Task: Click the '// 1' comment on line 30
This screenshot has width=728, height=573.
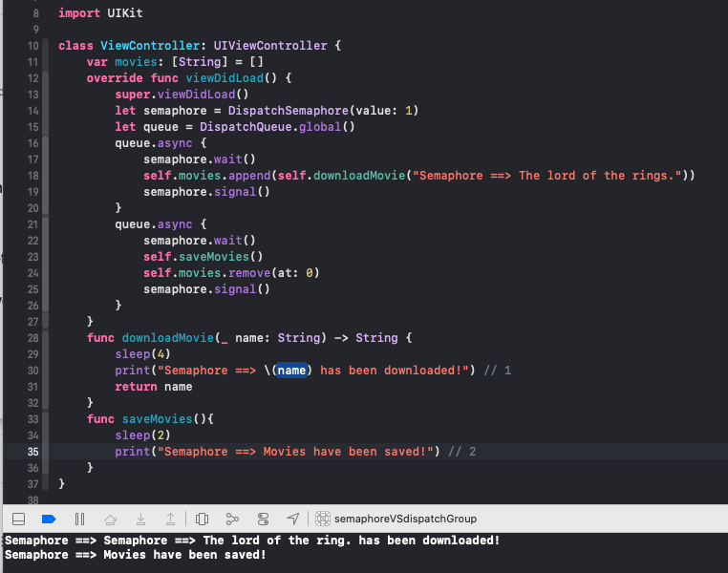Action: click(x=497, y=371)
